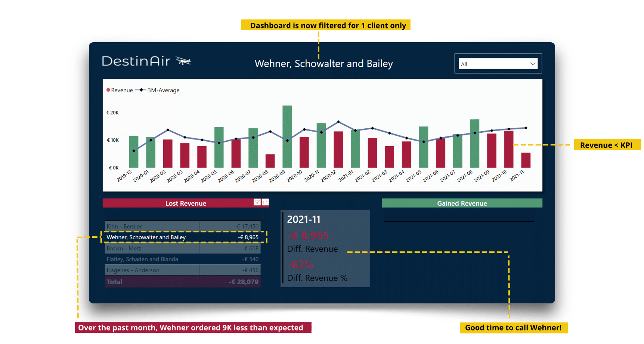
Task: Click the last 3M-Average marker above 2021-11
Action: (x=526, y=128)
